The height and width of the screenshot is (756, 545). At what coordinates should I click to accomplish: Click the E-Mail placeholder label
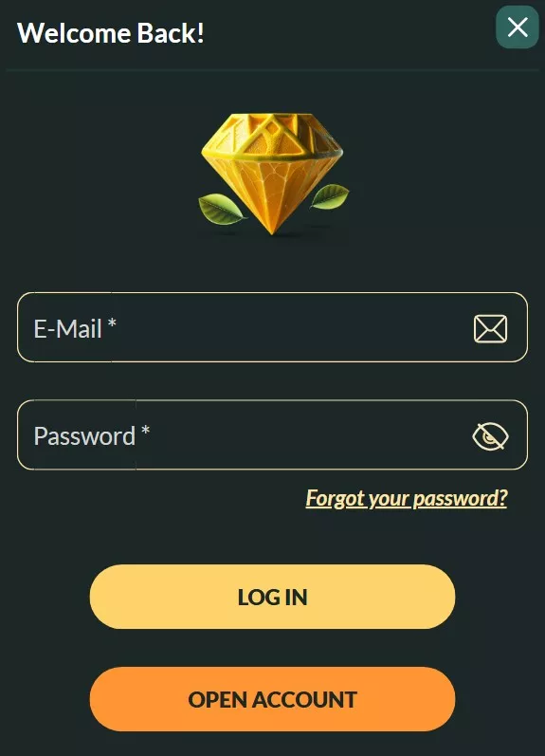pyautogui.click(x=67, y=329)
